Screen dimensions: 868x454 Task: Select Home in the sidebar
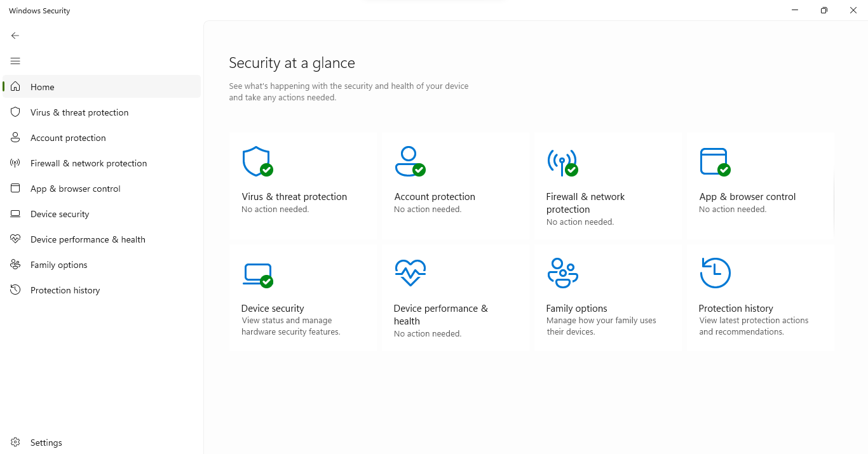tap(43, 87)
